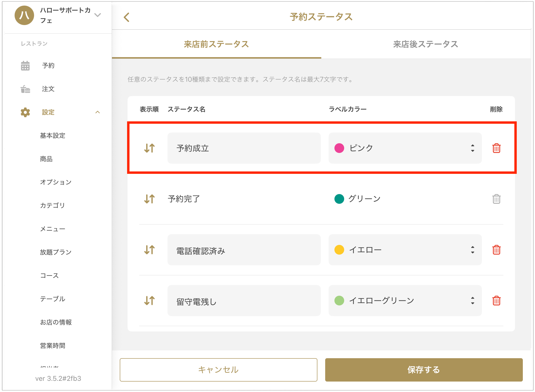Click the 予約 calendar icon in sidebar
The width and height of the screenshot is (535, 392).
(x=25, y=66)
